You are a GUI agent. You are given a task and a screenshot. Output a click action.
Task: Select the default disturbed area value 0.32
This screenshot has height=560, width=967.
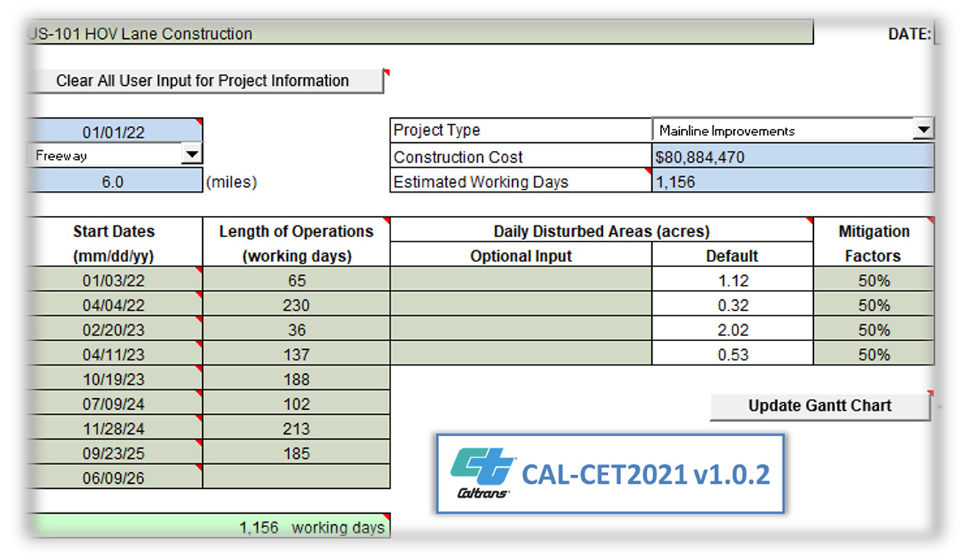coord(733,305)
